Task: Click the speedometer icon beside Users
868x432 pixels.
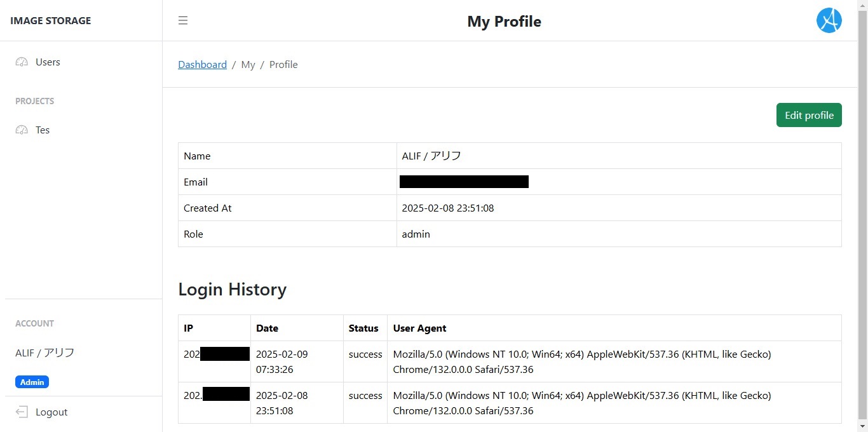Action: click(x=22, y=62)
